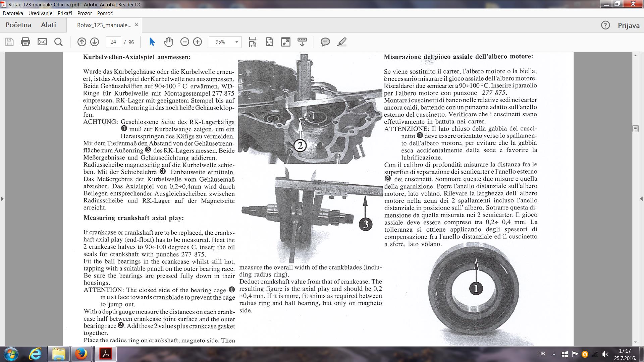
Task: Go to previous page arrow
Action: pos(82,42)
